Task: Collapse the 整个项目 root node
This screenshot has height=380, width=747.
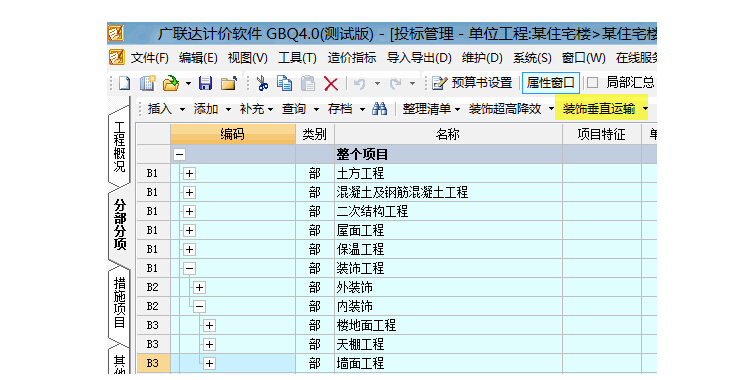Action: 179,154
